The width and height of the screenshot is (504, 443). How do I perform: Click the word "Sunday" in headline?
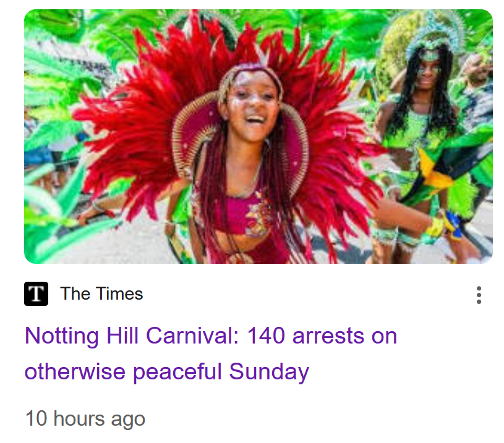(269, 372)
